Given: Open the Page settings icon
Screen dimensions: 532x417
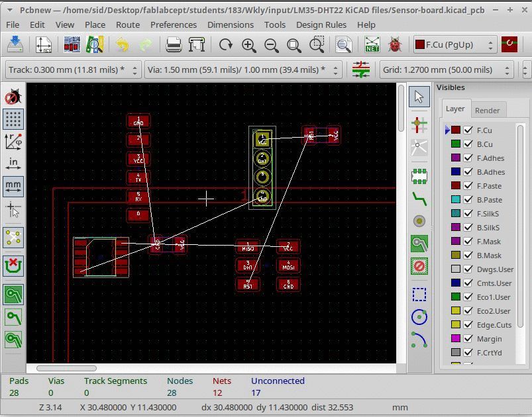Looking at the screenshot, I should (x=44, y=45).
